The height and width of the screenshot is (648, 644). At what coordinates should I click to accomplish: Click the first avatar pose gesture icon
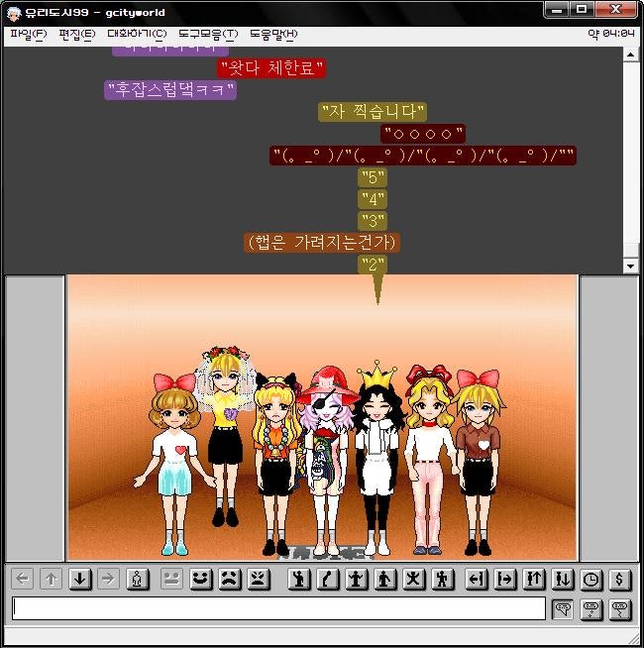tap(299, 579)
